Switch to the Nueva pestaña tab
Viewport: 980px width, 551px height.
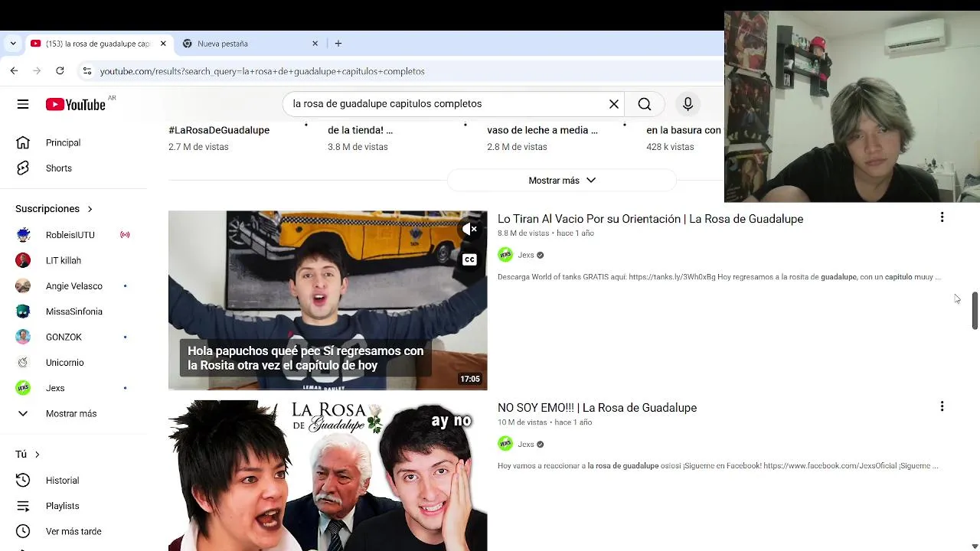pyautogui.click(x=250, y=44)
